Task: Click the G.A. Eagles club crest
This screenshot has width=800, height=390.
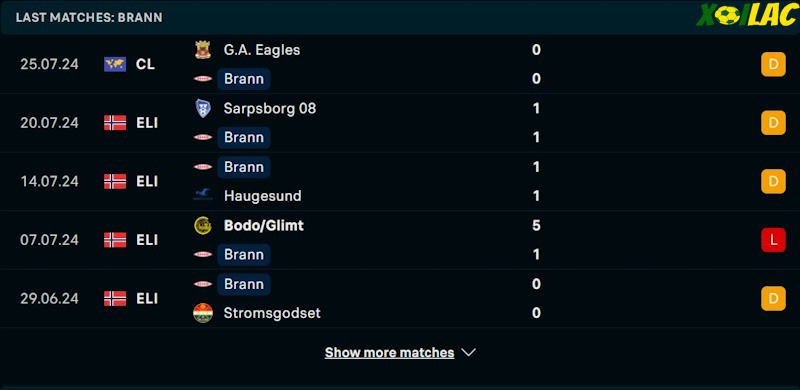Action: tap(203, 50)
